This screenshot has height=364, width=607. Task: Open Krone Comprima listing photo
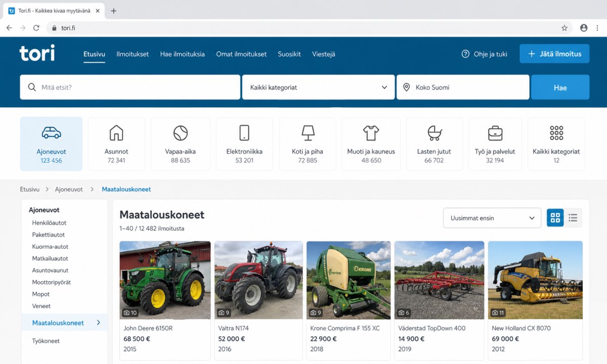pos(349,280)
